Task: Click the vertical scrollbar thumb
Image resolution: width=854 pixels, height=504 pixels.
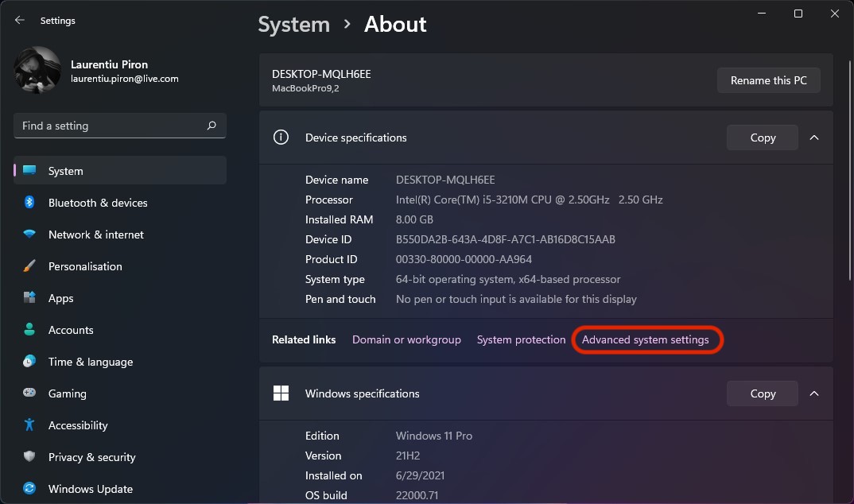Action: [850, 172]
